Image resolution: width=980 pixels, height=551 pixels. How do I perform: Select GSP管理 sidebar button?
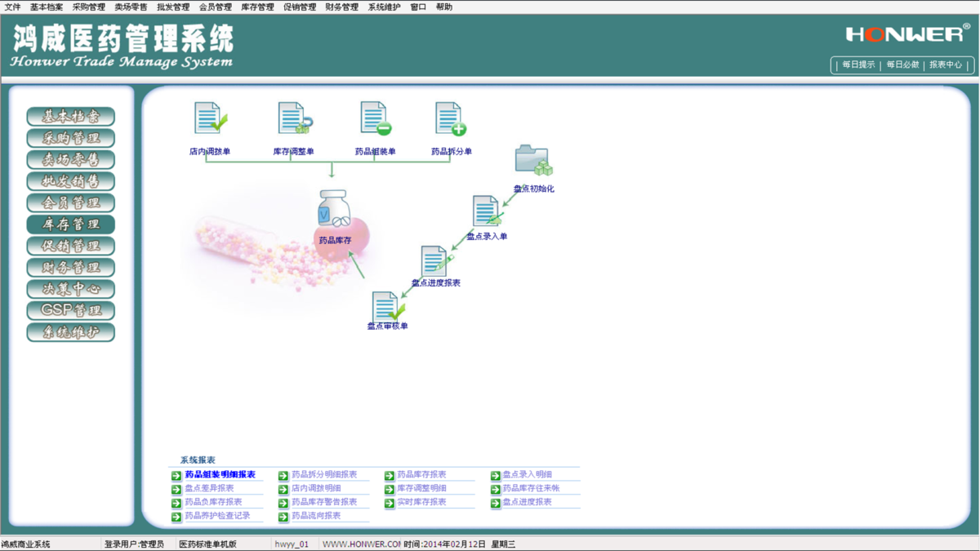tap(71, 310)
